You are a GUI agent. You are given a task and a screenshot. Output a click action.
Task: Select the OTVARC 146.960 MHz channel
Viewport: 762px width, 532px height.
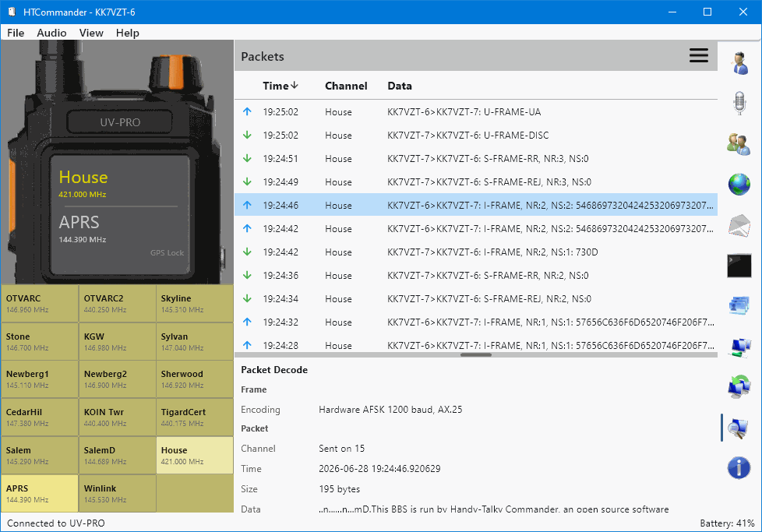[40, 304]
